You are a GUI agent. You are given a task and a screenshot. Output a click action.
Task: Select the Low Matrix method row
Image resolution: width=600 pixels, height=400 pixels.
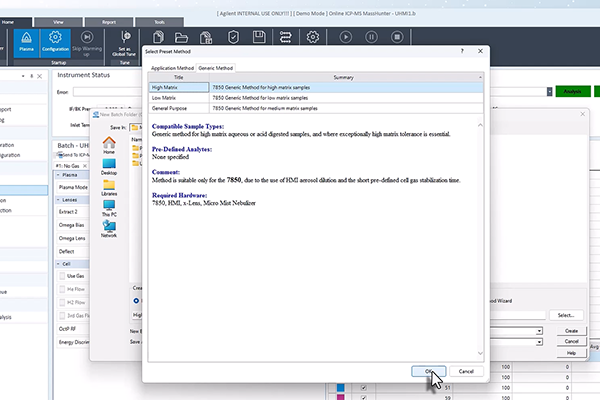click(316, 98)
